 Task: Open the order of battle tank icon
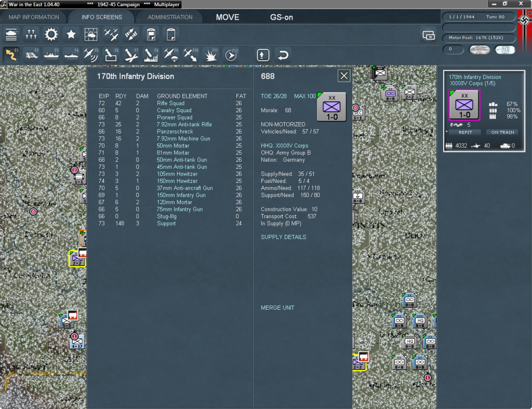click(11, 35)
